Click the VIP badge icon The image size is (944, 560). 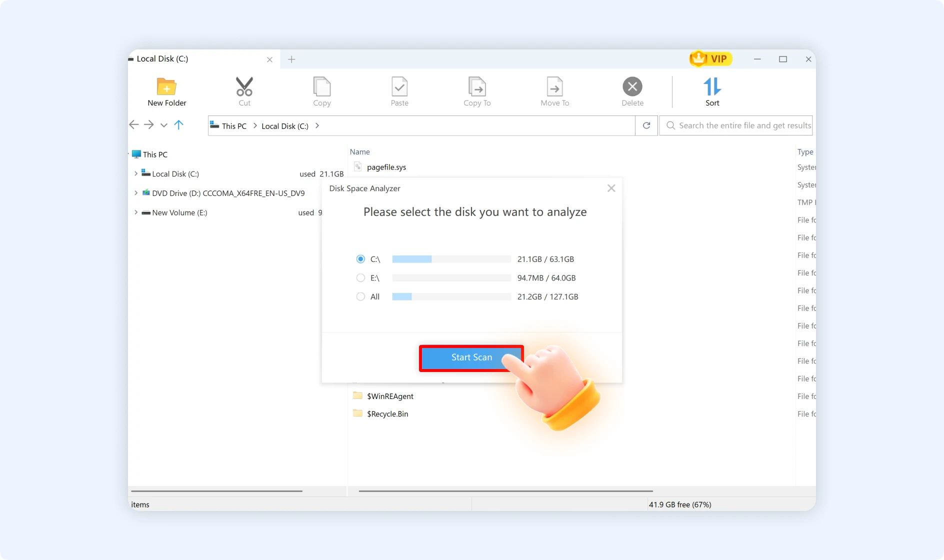click(x=710, y=58)
